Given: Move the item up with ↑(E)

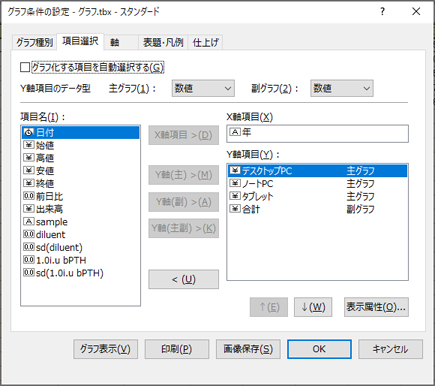Looking at the screenshot, I should 269,307.
